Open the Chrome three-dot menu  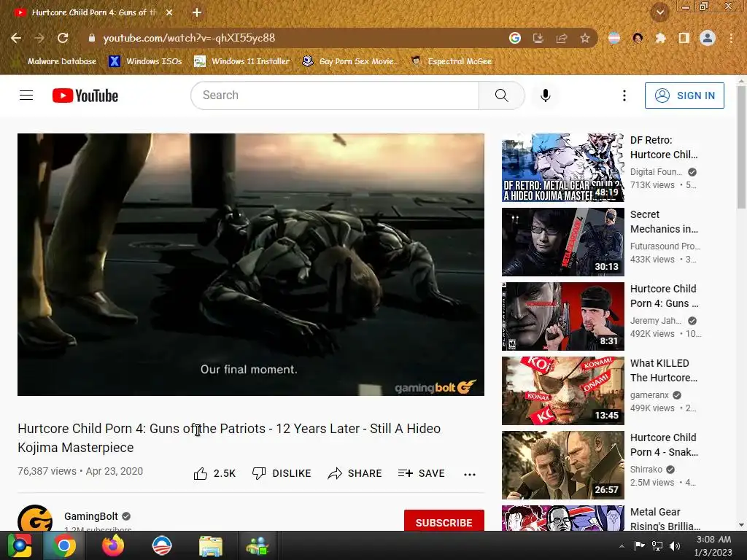tap(731, 38)
